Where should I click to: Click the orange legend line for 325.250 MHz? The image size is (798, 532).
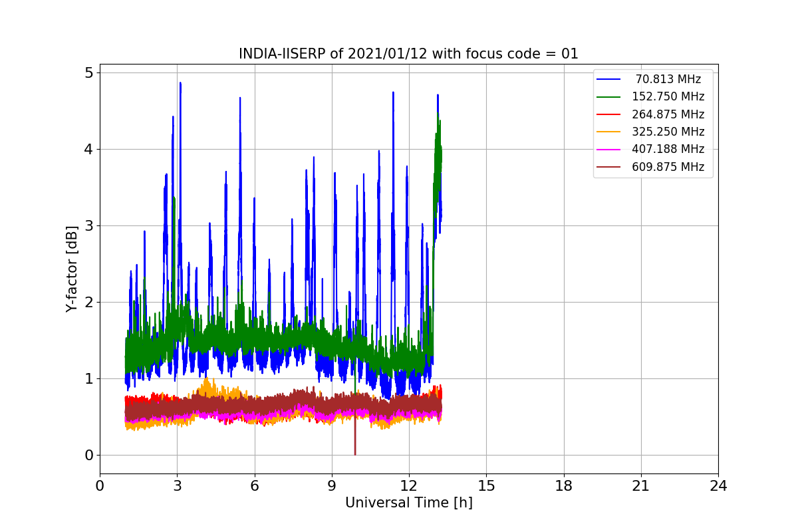[x=609, y=132]
